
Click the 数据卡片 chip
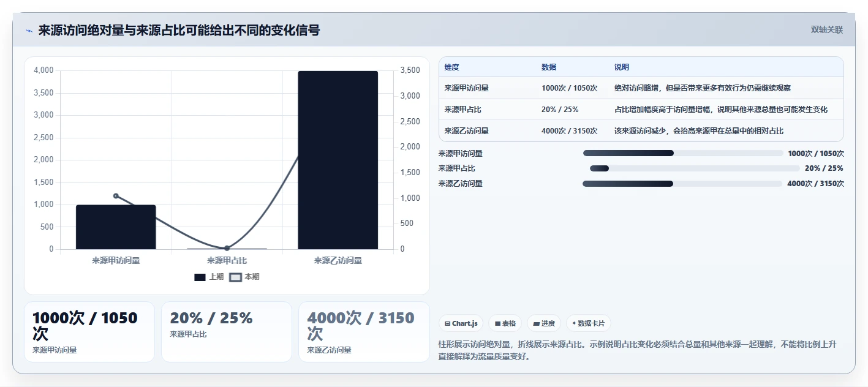[x=589, y=323]
